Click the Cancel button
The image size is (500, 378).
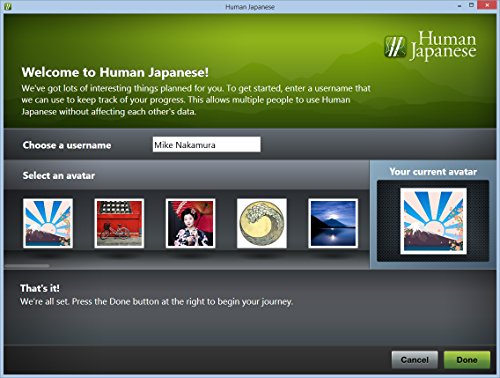415,360
